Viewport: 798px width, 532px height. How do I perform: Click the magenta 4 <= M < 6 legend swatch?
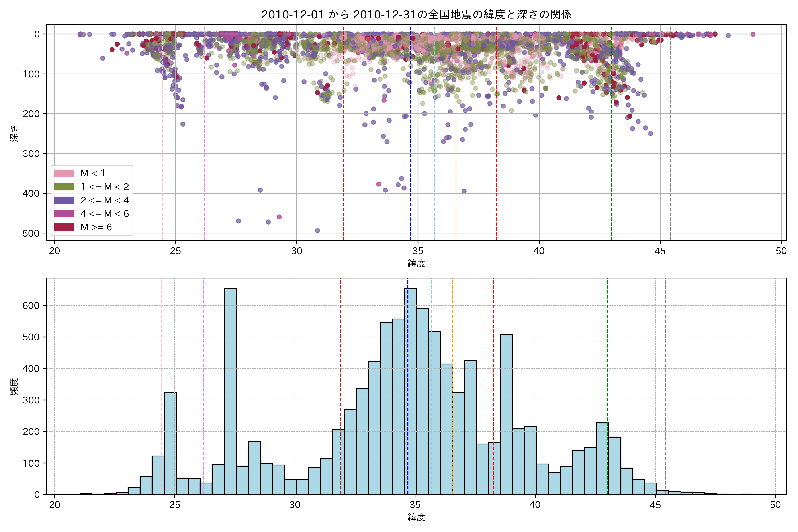64,214
